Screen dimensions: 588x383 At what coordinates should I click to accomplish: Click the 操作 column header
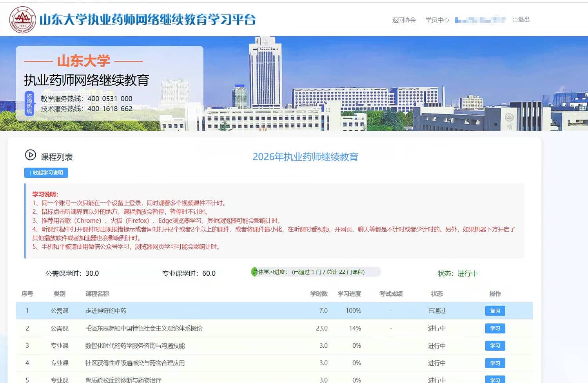point(495,294)
